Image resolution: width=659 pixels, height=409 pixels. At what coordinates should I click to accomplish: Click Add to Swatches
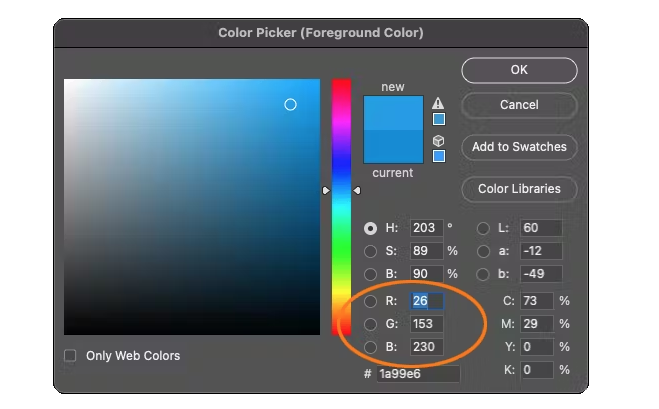click(519, 147)
